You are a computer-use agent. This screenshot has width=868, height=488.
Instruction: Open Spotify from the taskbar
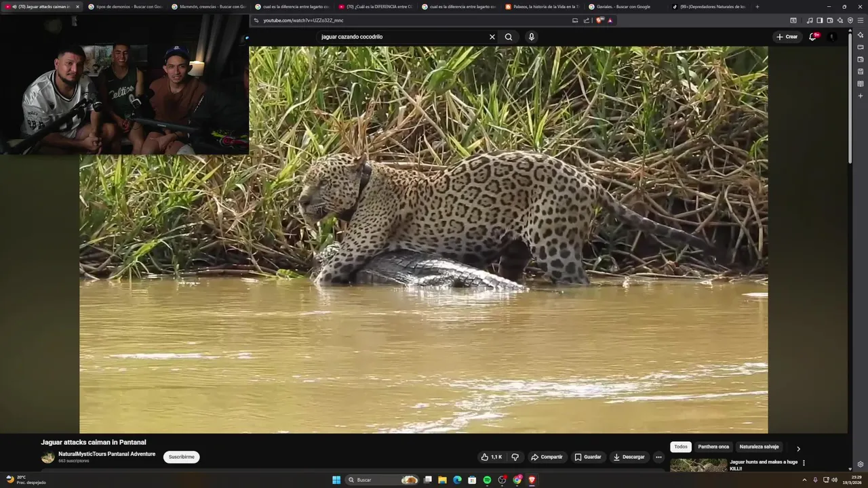(x=487, y=480)
